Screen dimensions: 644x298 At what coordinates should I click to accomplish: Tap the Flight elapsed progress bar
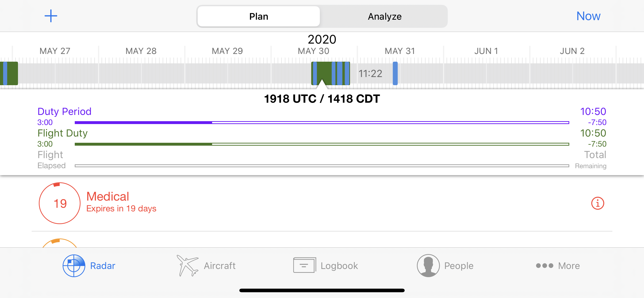[x=322, y=166]
